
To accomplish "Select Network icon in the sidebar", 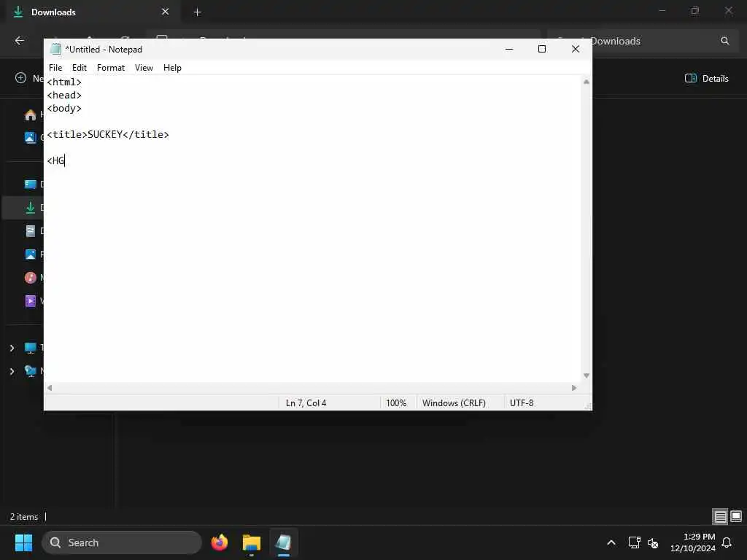I will 31,371.
